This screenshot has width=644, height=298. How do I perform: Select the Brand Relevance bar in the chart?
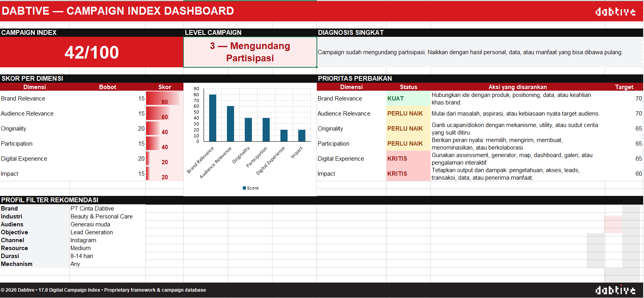tap(213, 118)
